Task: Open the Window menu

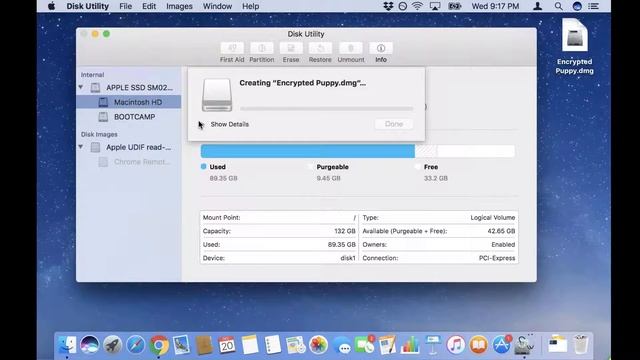Action: click(217, 6)
